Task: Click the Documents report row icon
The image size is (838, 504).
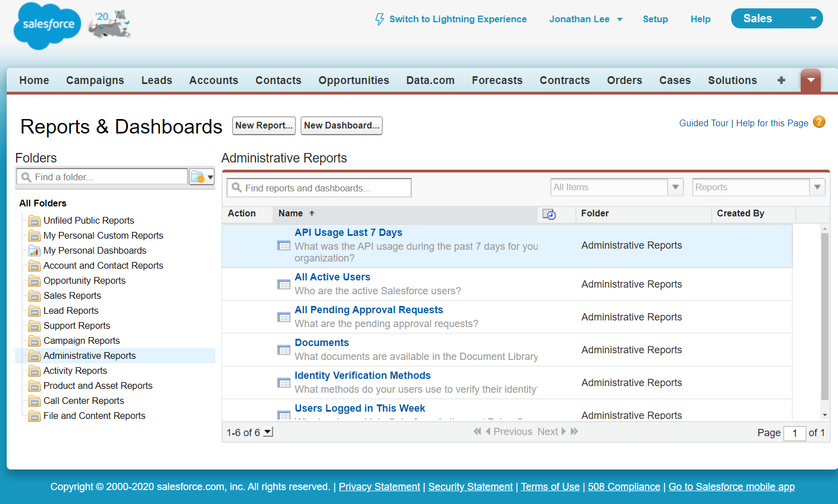Action: 284,350
